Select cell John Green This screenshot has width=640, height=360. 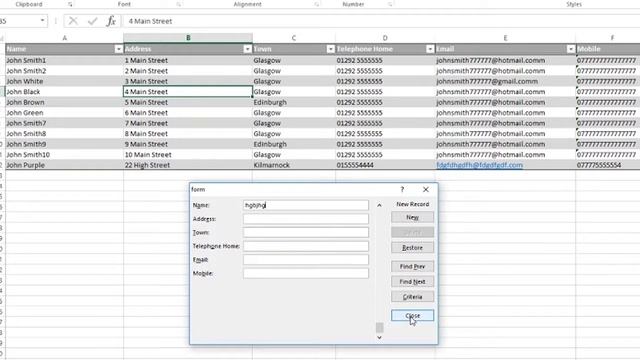pos(64,113)
